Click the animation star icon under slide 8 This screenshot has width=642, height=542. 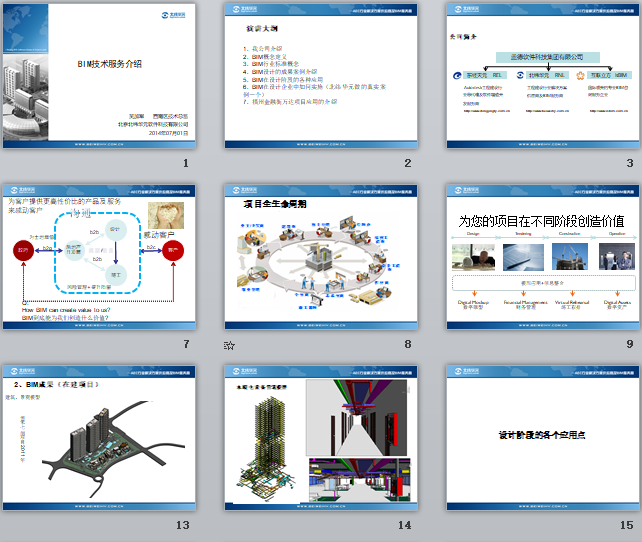[x=229, y=346]
